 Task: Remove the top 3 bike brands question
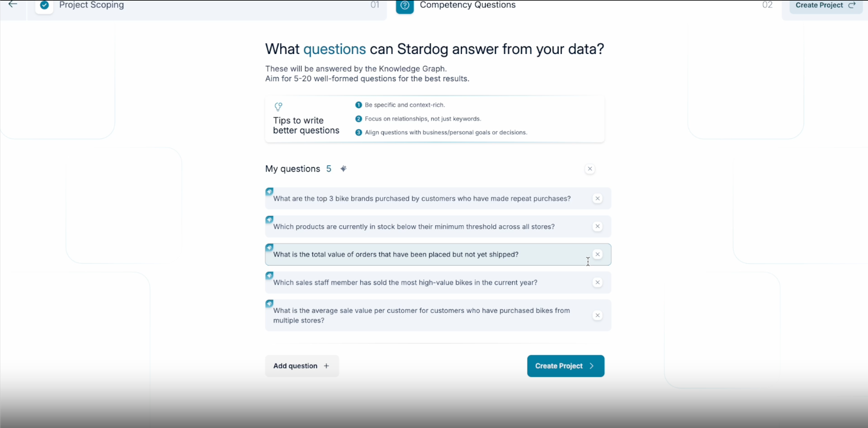(x=597, y=199)
